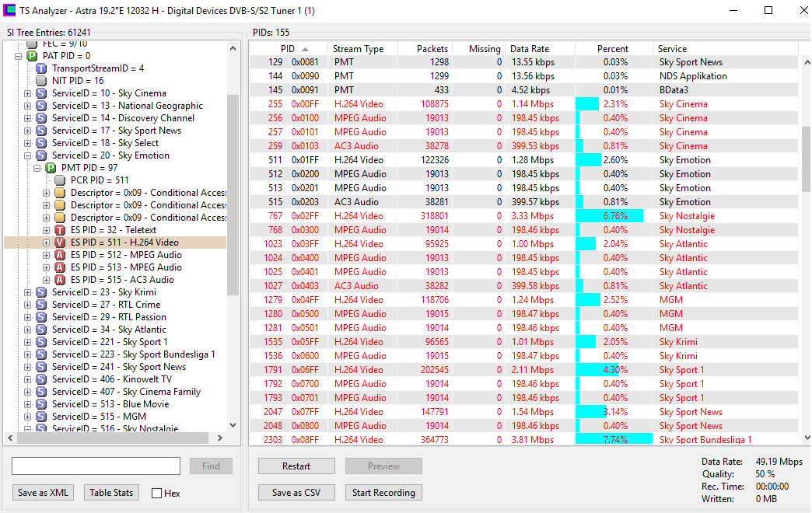Image resolution: width=812 pixels, height=513 pixels.
Task: Click Start Recording button
Action: [383, 492]
